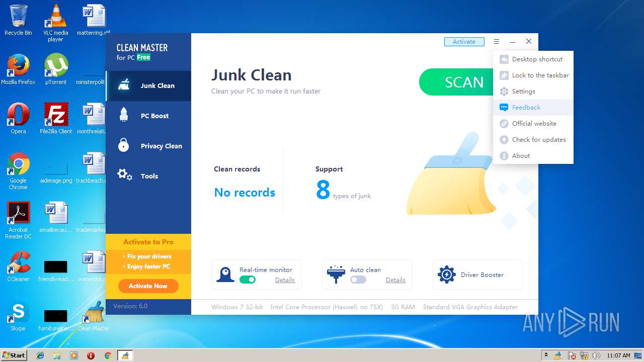This screenshot has width=644, height=362.
Task: Click the 'Version: 6.0' label
Action: click(130, 306)
